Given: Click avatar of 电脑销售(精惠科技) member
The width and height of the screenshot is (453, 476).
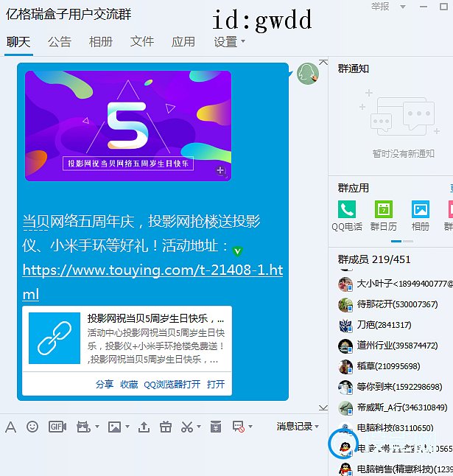Looking at the screenshot, I should 345,469.
